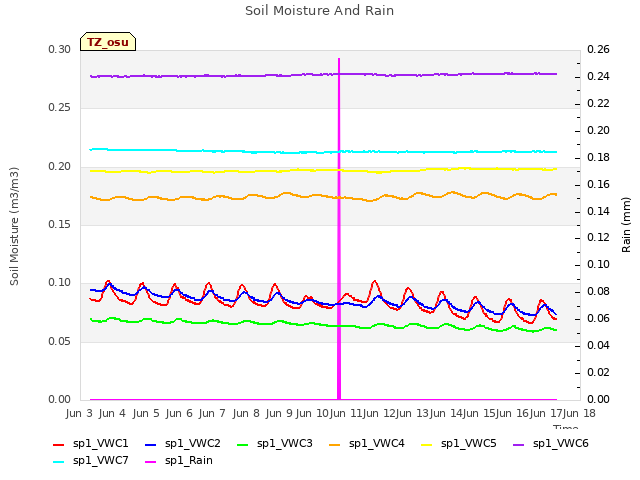Click the cyan sp1_VWC7 legend swatch
Screen dimensions: 640x480
[59, 462]
